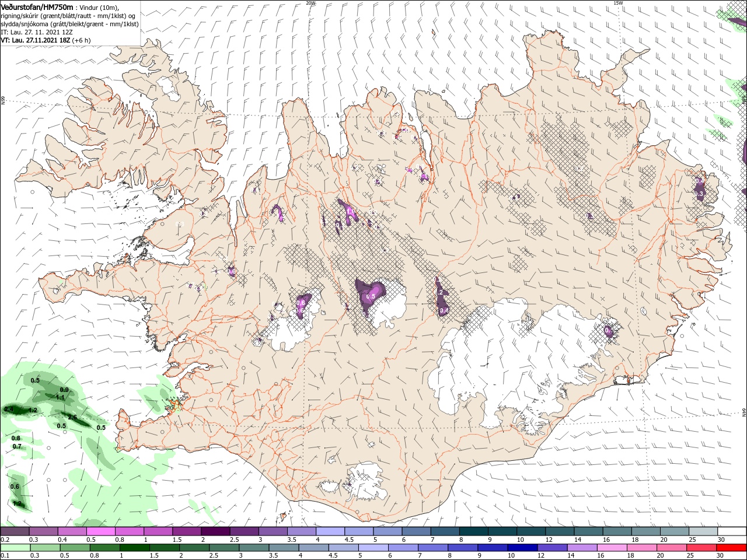Screen dimensions: 747x560
Task: Choose the bottom-row 16 pale pink swatch
Action: pos(612,548)
